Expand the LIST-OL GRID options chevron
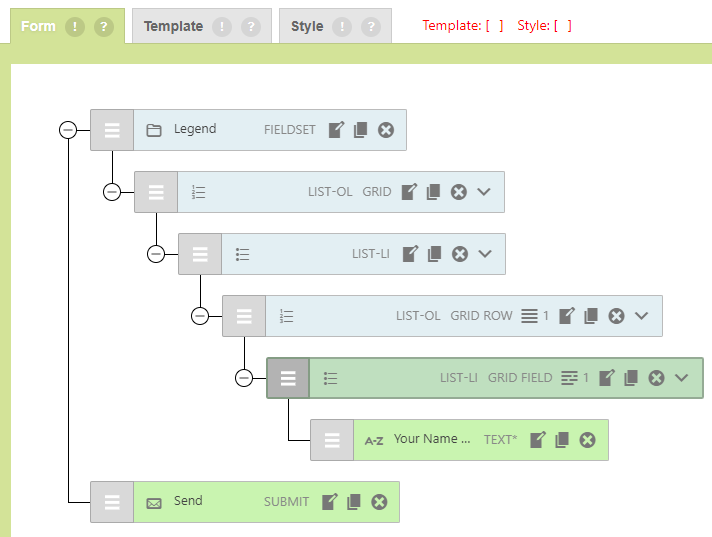Viewport: 712px width, 537px height. [484, 192]
